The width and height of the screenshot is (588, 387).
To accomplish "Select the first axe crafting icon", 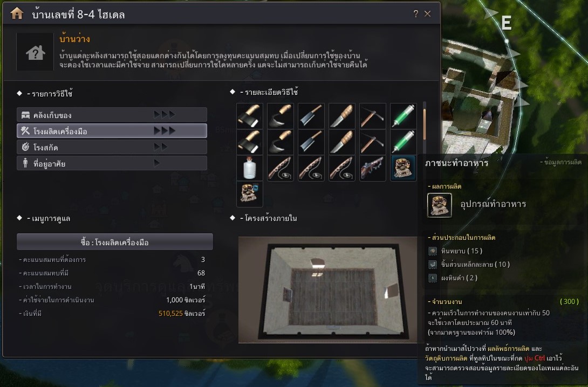I will [250, 116].
